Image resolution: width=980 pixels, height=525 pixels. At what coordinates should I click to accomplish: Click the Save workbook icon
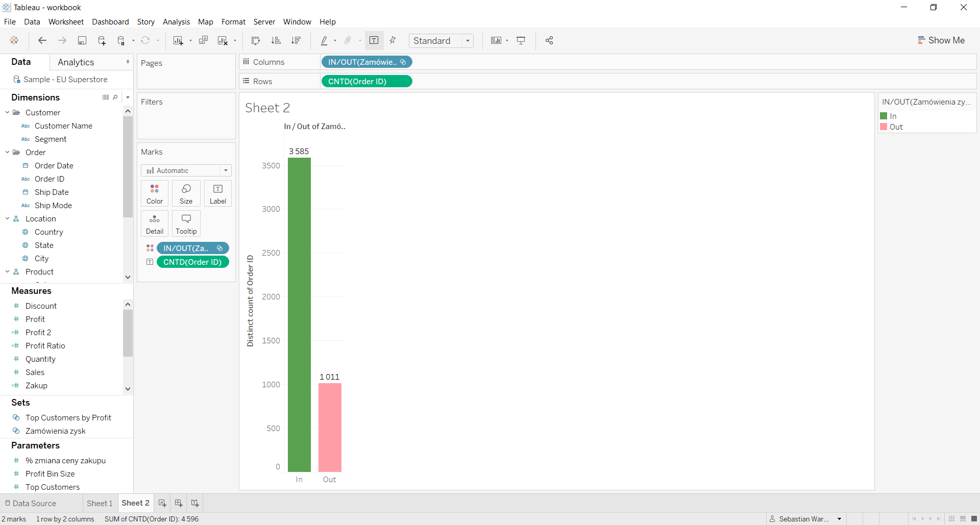tap(82, 41)
